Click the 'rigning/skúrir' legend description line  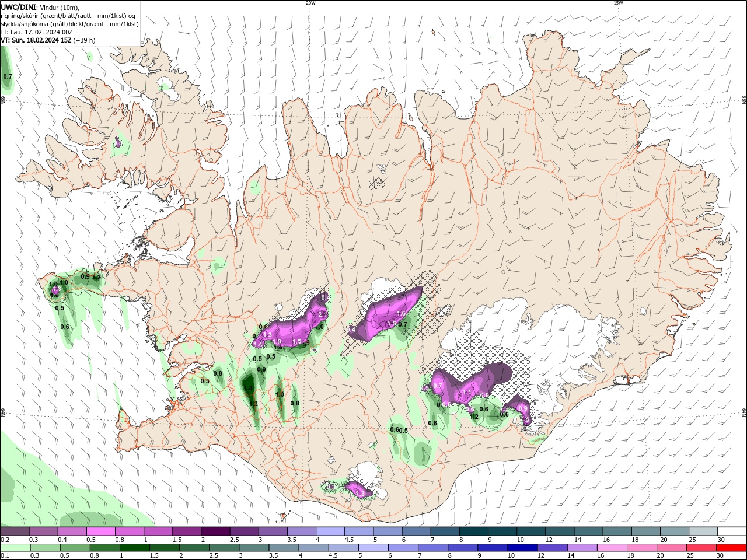(x=68, y=16)
